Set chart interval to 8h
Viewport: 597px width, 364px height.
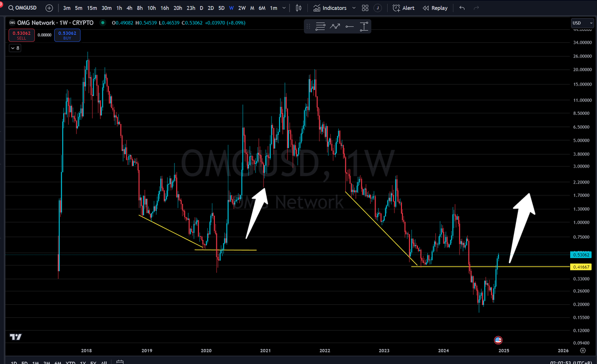(140, 8)
